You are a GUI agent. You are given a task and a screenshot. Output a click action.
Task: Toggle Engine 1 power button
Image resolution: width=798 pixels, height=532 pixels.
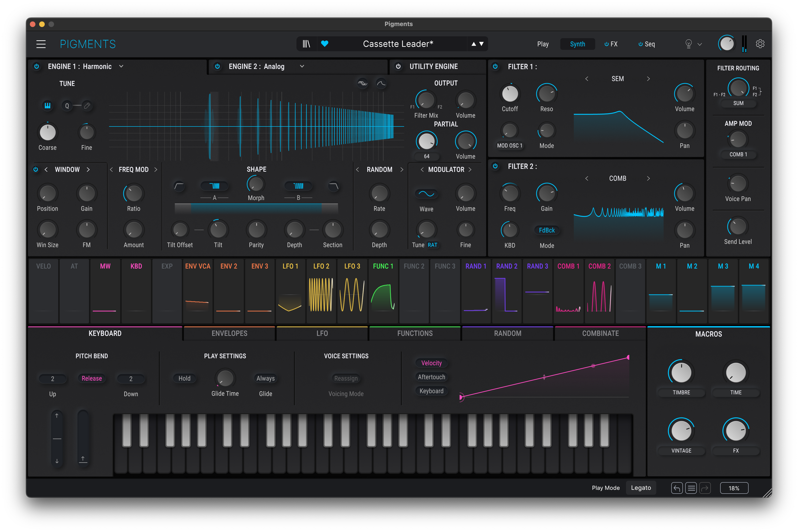pyautogui.click(x=37, y=66)
